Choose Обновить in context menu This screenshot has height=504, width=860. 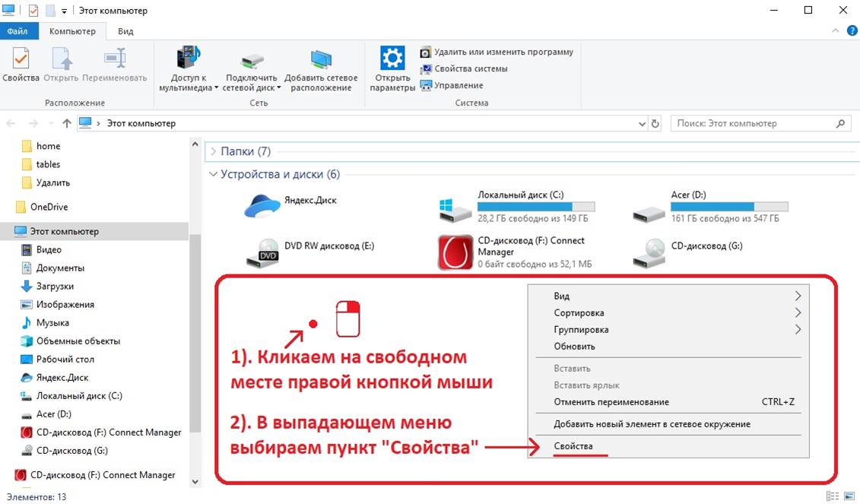click(x=668, y=347)
